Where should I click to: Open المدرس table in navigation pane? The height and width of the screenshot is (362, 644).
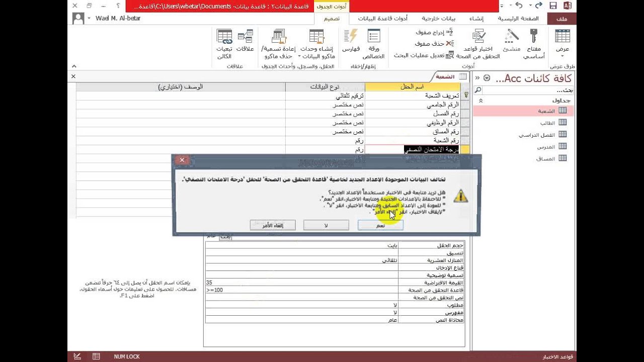pyautogui.click(x=546, y=147)
